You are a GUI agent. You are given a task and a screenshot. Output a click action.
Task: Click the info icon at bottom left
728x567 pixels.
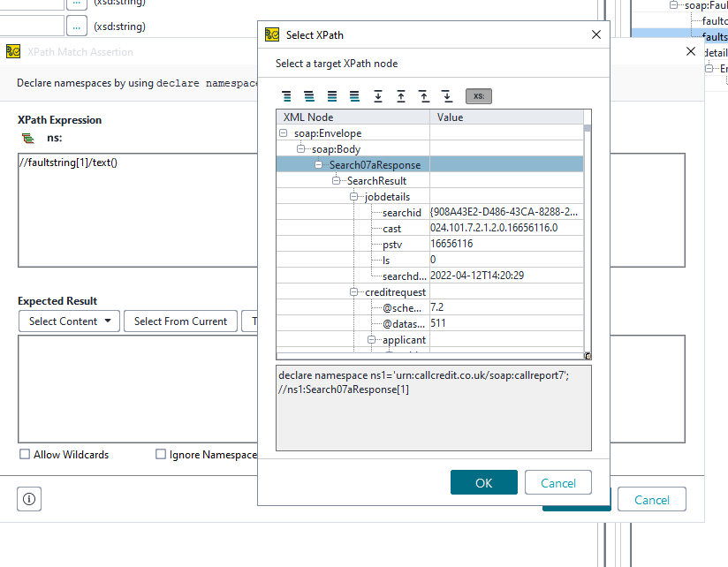click(x=29, y=499)
